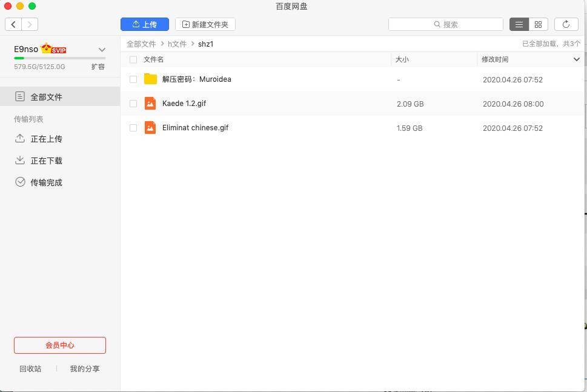Click the SVIP crown badge

(x=53, y=48)
